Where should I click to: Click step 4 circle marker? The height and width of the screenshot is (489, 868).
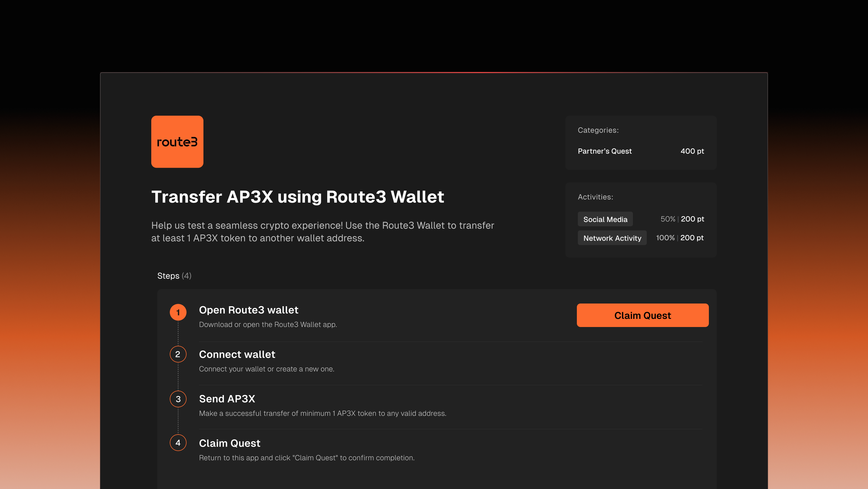tap(178, 443)
